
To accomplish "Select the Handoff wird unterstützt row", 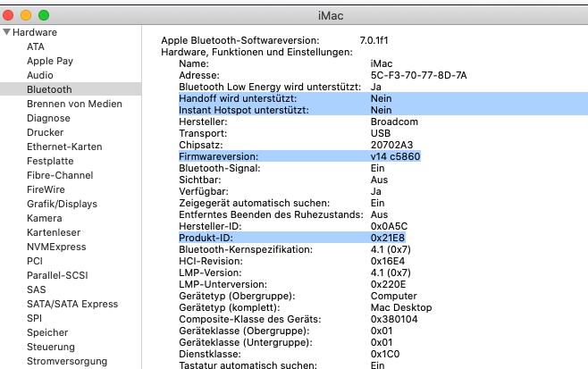I will pyautogui.click(x=383, y=98).
